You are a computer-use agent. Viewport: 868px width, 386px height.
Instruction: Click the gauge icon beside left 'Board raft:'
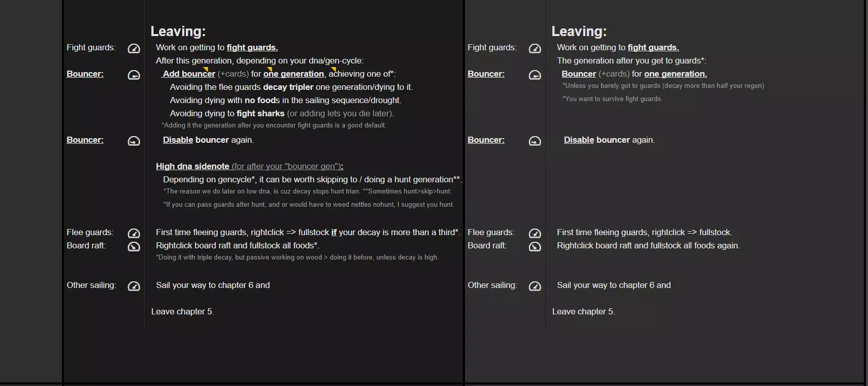click(133, 246)
